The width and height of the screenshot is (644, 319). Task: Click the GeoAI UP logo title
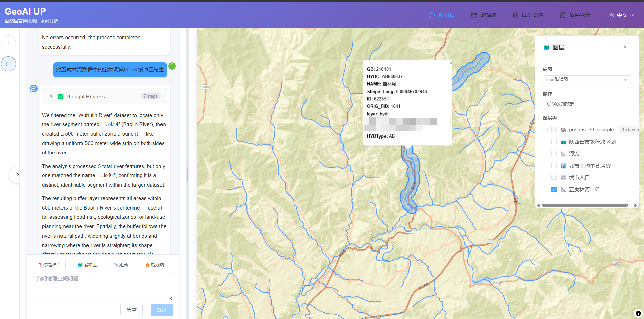click(x=25, y=11)
